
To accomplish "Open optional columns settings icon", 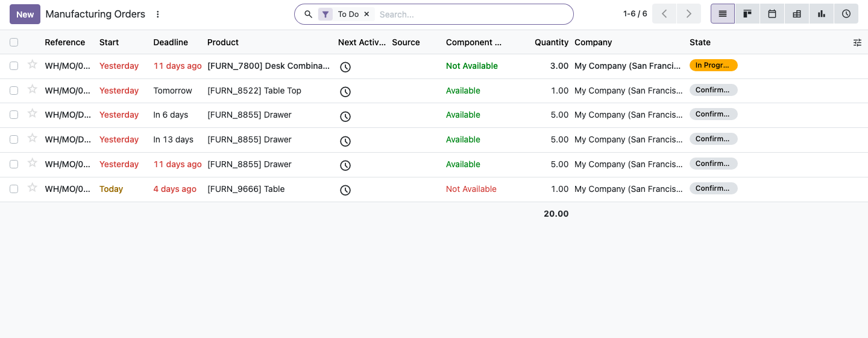I will 857,42.
